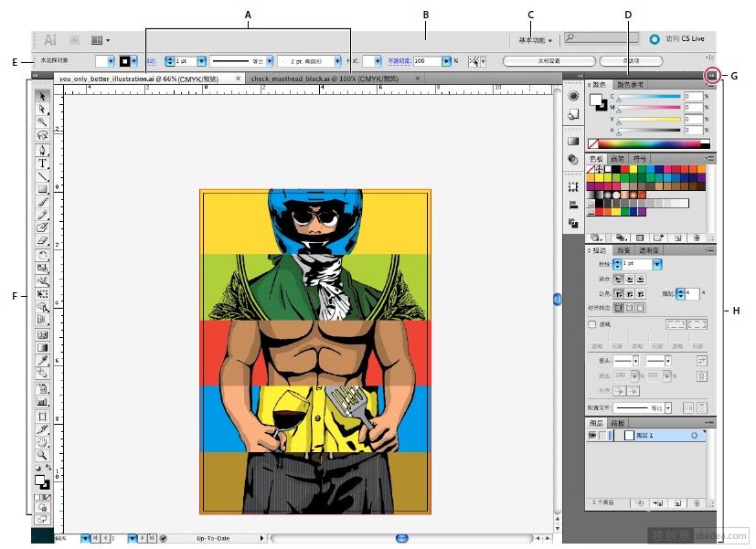Open the 基本功能 workspace switcher dropdown

coord(536,40)
